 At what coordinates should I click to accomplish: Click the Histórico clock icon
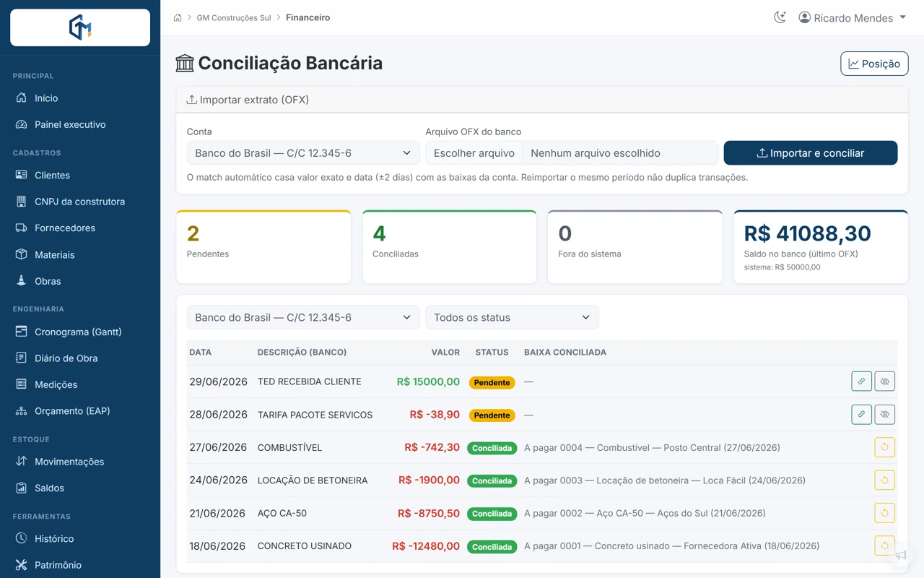point(21,538)
